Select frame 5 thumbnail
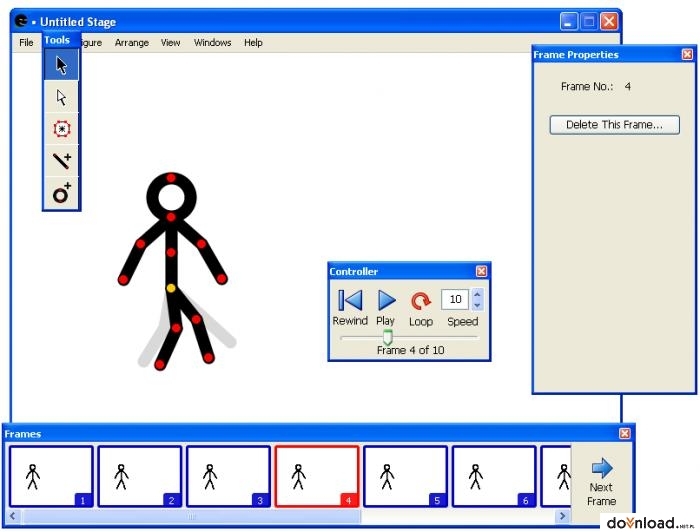 (405, 476)
